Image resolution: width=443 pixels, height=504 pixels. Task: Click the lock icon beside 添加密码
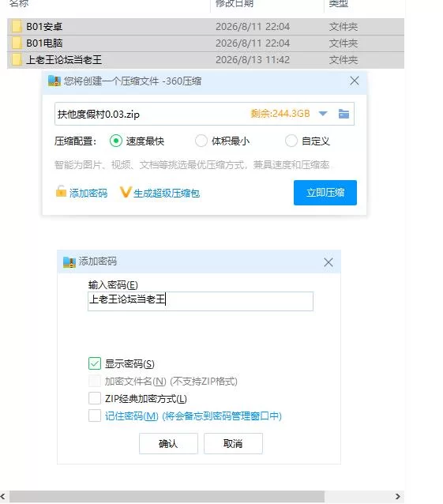click(x=61, y=191)
